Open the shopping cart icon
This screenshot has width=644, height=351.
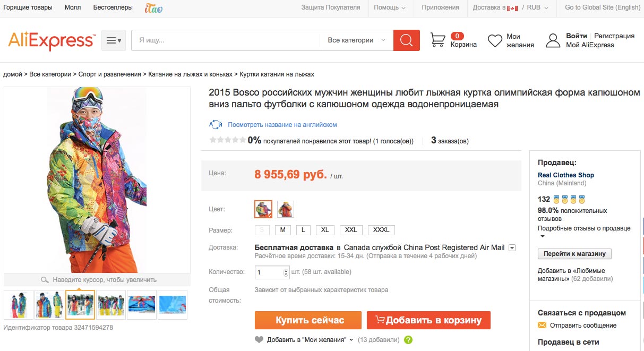click(x=437, y=40)
